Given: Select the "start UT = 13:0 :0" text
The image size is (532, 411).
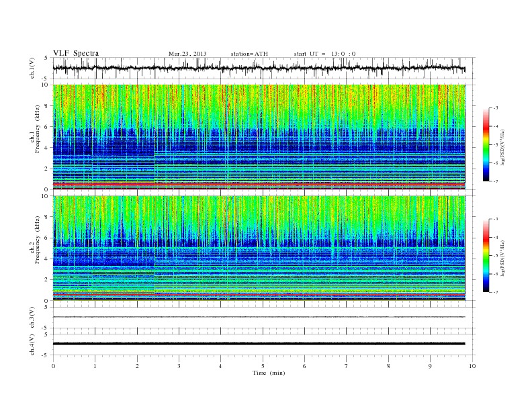Looking at the screenshot, I should coord(324,54).
